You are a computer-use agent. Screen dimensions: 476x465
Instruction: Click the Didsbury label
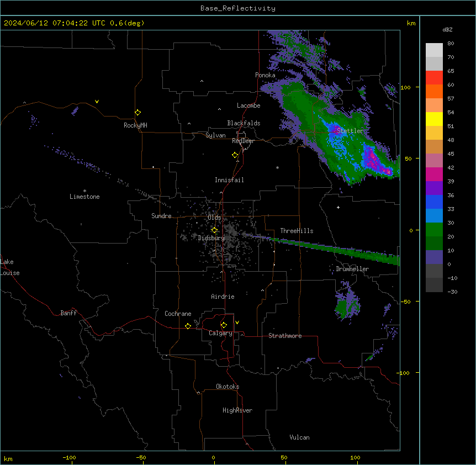(211, 238)
